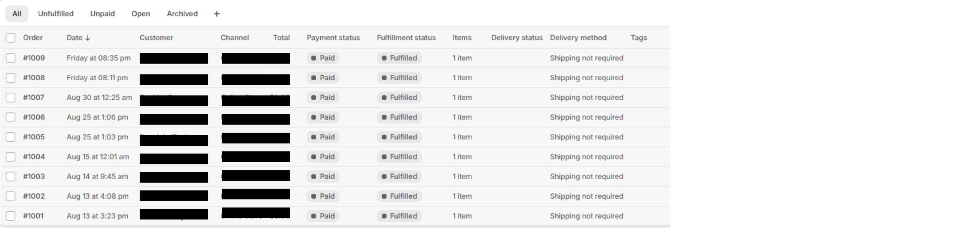Click the Fulfillment status column header
This screenshot has height=228, width=980.
pyautogui.click(x=406, y=38)
